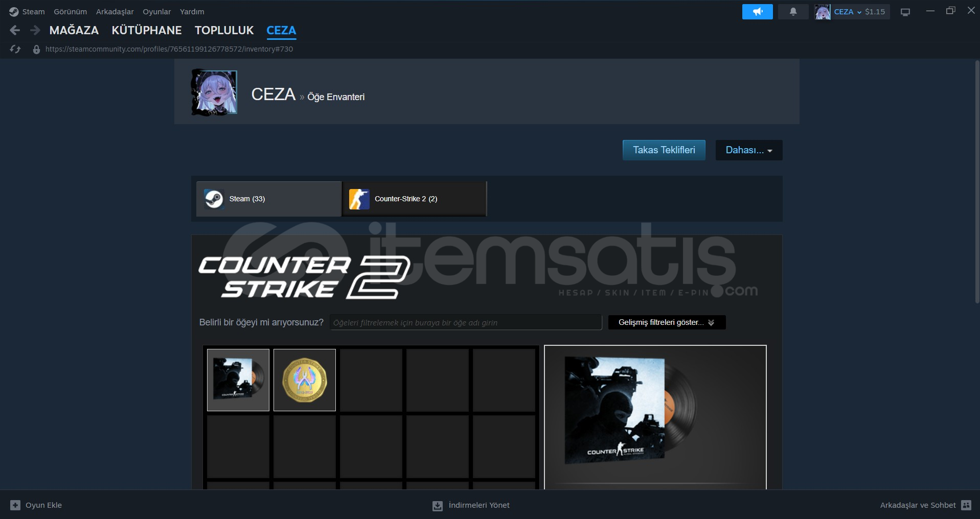The height and width of the screenshot is (519, 980).
Task: Open the Yardım menu
Action: pyautogui.click(x=192, y=12)
